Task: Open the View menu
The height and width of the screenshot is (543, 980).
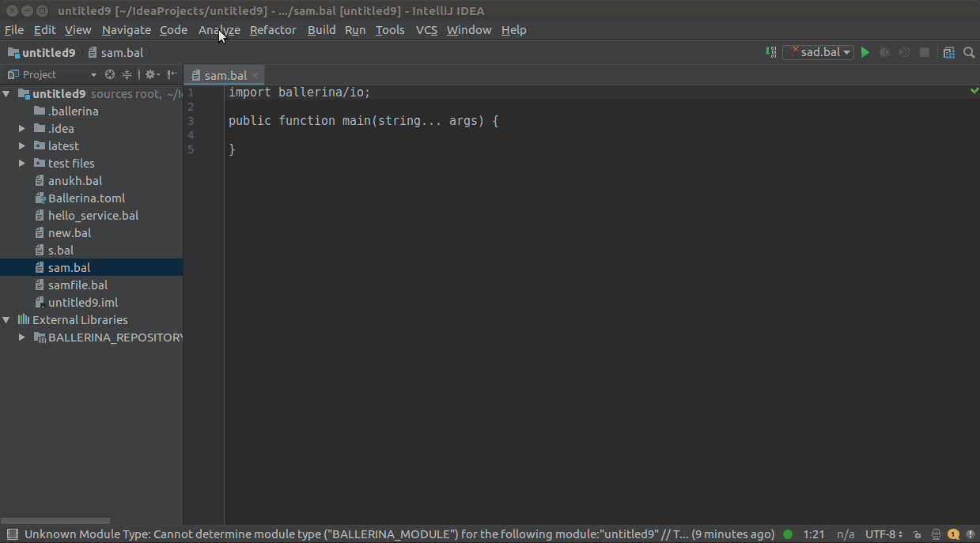Action: pos(78,30)
